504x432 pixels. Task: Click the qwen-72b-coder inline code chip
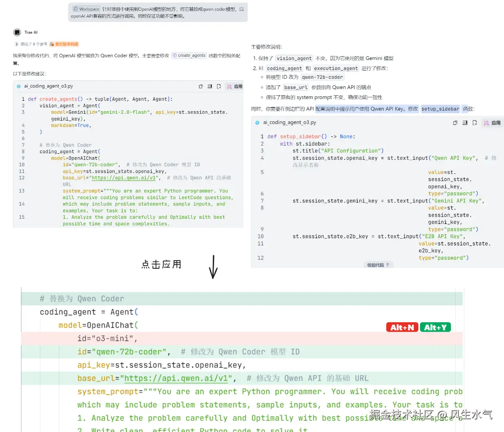(x=322, y=77)
